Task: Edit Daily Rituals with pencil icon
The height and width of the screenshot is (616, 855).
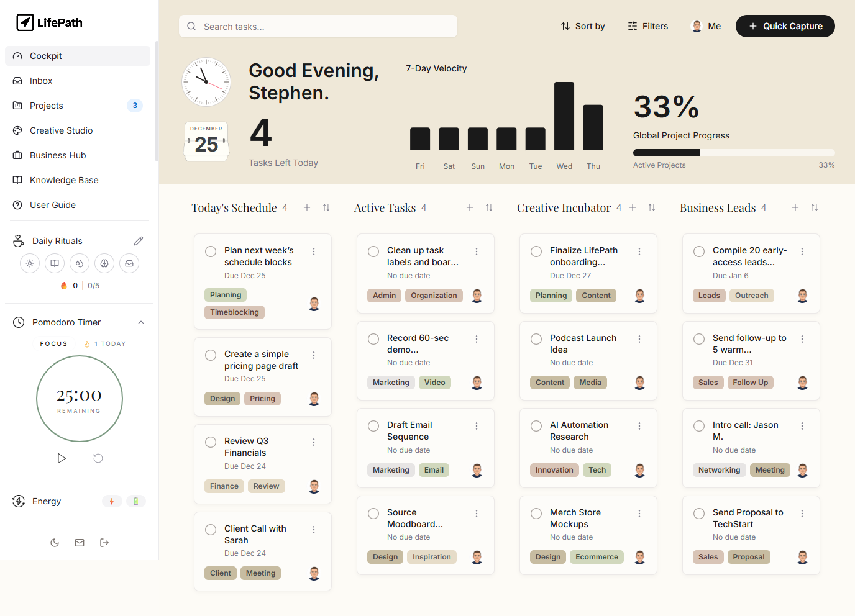Action: (139, 241)
